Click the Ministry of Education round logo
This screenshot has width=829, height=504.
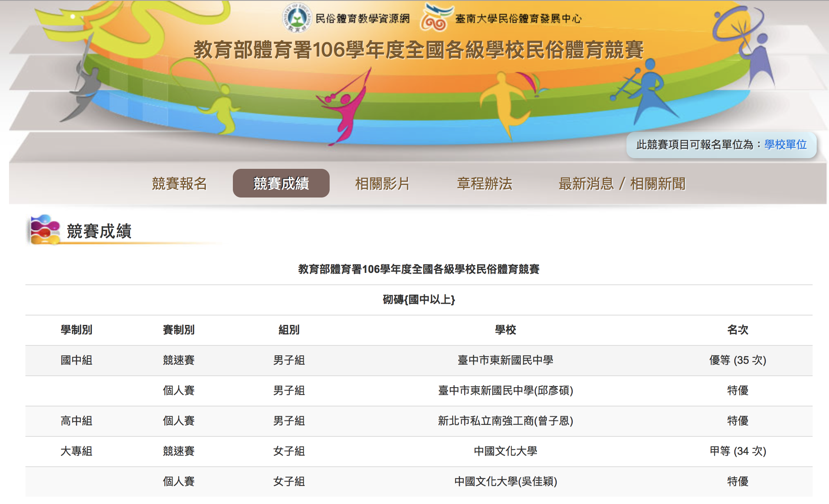297,18
